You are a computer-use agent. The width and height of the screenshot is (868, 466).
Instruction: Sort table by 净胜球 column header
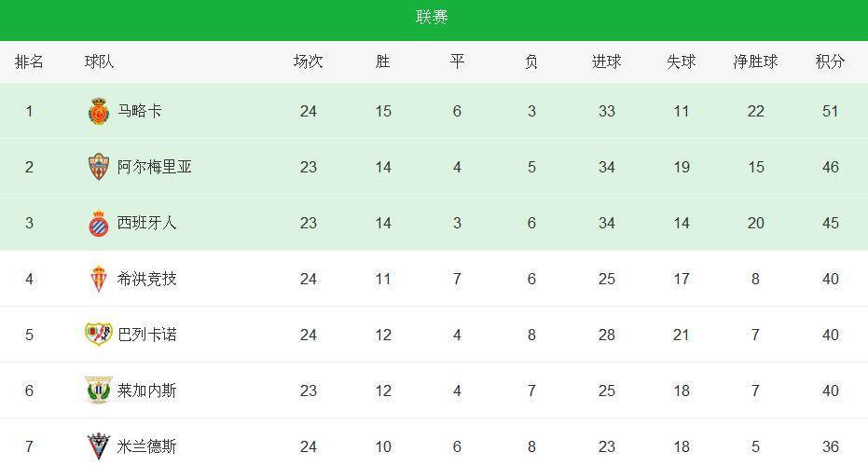tap(755, 62)
